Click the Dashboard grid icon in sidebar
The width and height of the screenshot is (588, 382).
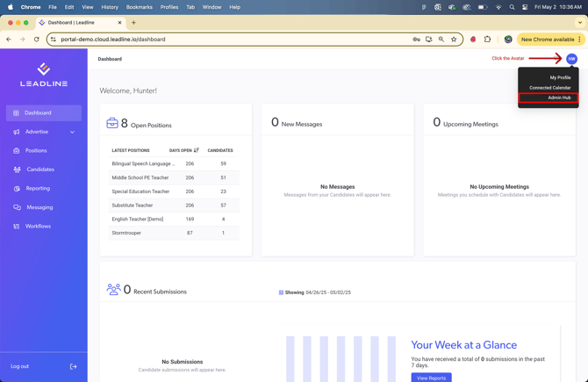tap(16, 113)
